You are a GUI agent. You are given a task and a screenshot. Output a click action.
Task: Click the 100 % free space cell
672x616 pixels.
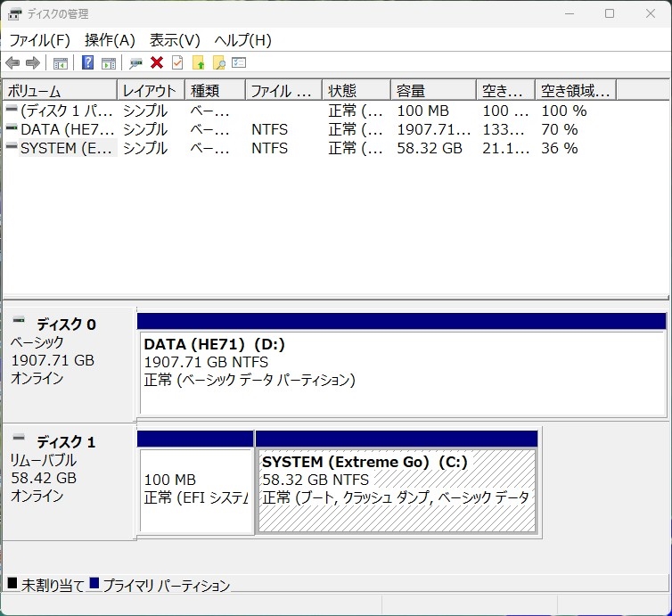coord(564,111)
